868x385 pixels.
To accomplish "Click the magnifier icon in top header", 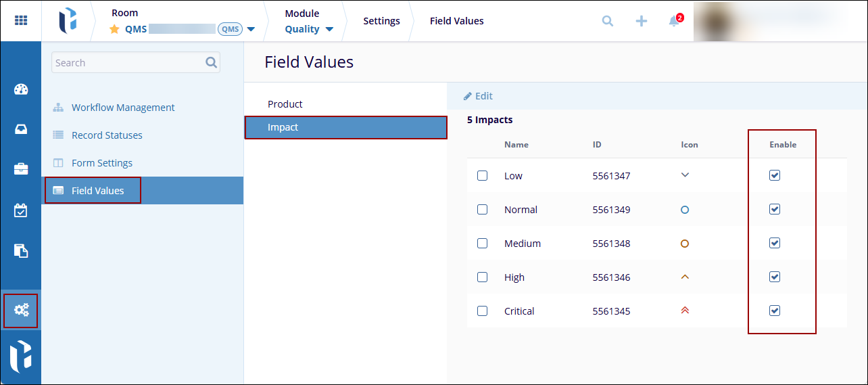I will click(608, 21).
